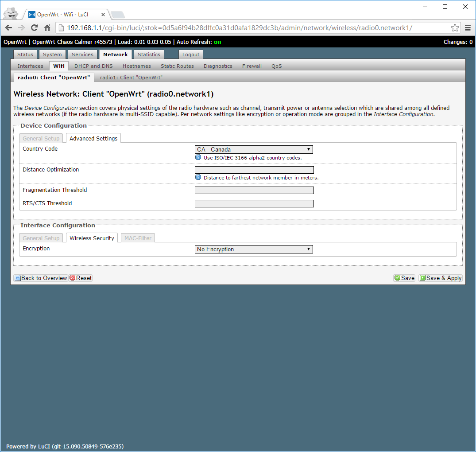This screenshot has width=476, height=452.
Task: Click the Fragmentation Threshold input field
Action: coord(254,191)
